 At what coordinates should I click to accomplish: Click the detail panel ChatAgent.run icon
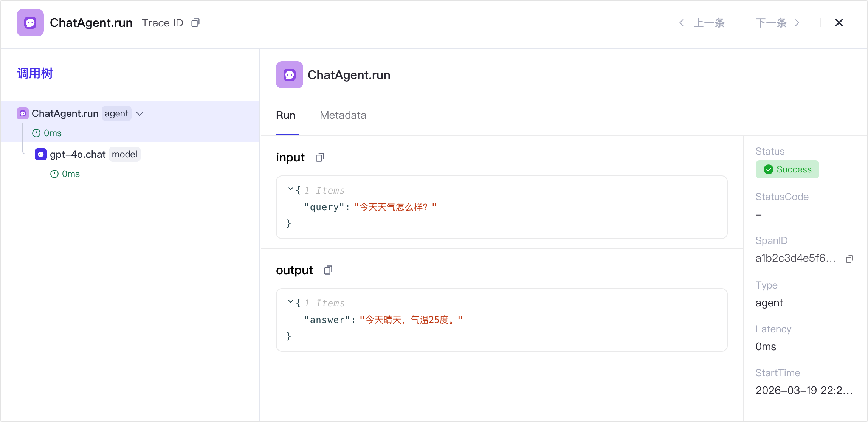(290, 75)
